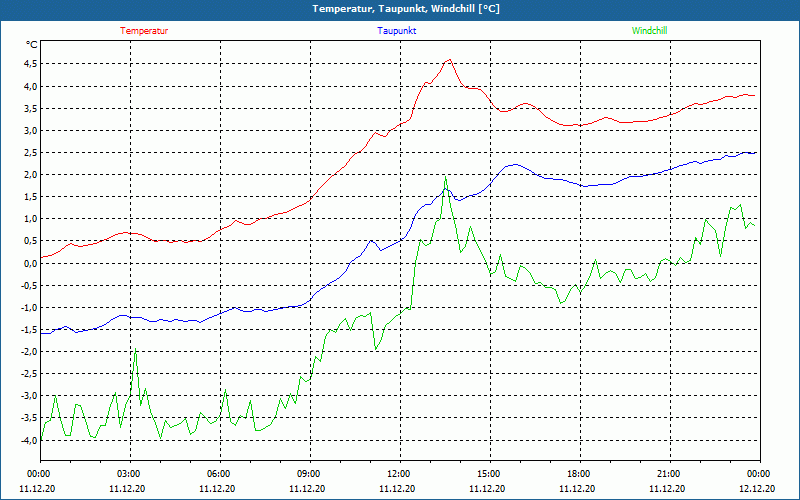Select the blue 'Taupunkt' legend label

[396, 31]
